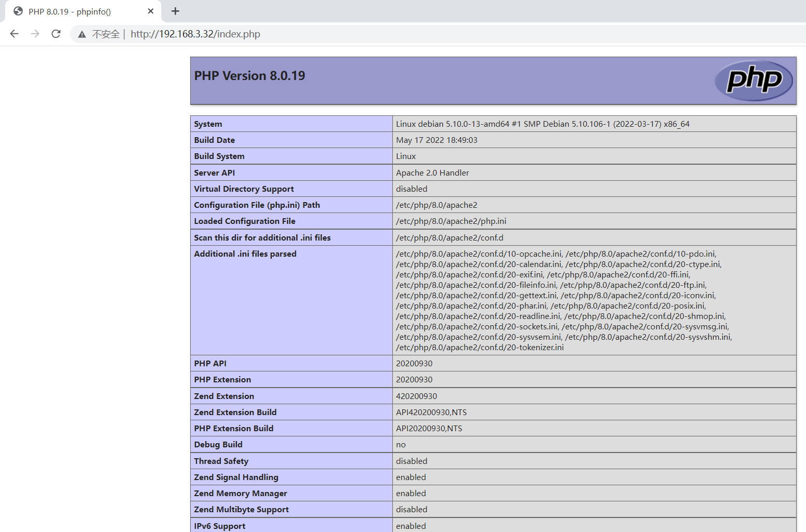
Task: Click the Zend Multibyte Support disabled value
Action: (x=412, y=510)
